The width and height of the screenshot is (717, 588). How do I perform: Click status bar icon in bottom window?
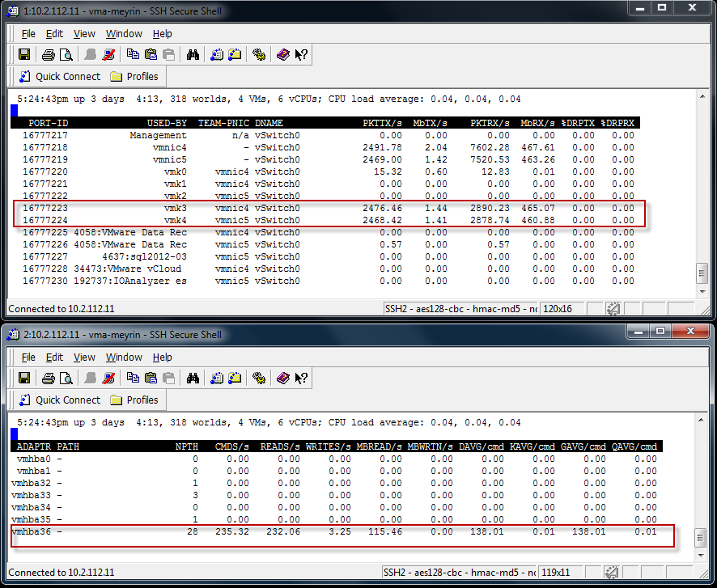tap(611, 573)
